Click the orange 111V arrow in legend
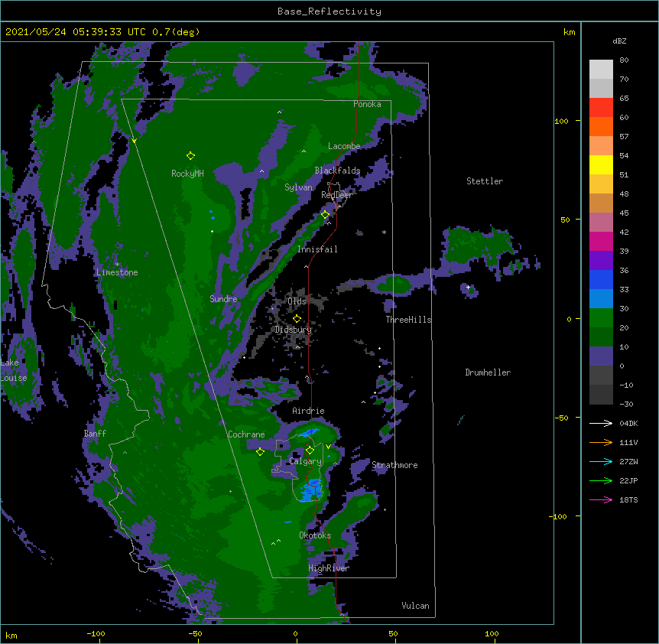Viewport: 659px width, 644px height. (x=601, y=442)
